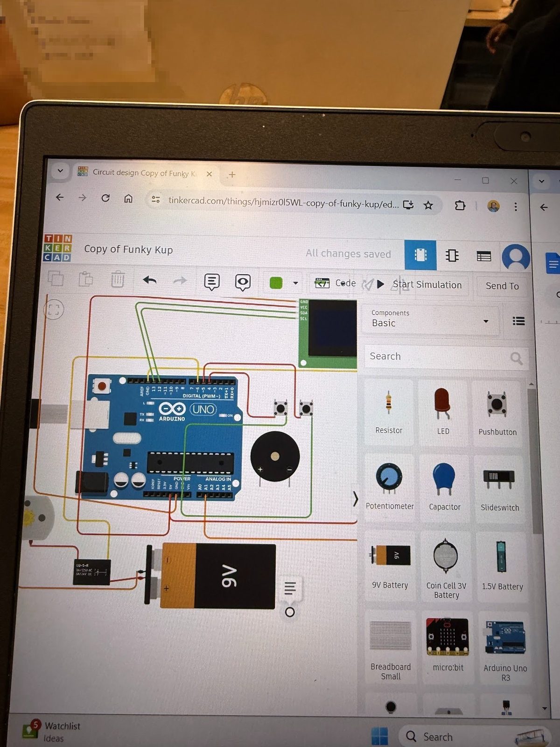Click scroll down arrow of components panel
560x747 pixels.
pos(544,708)
